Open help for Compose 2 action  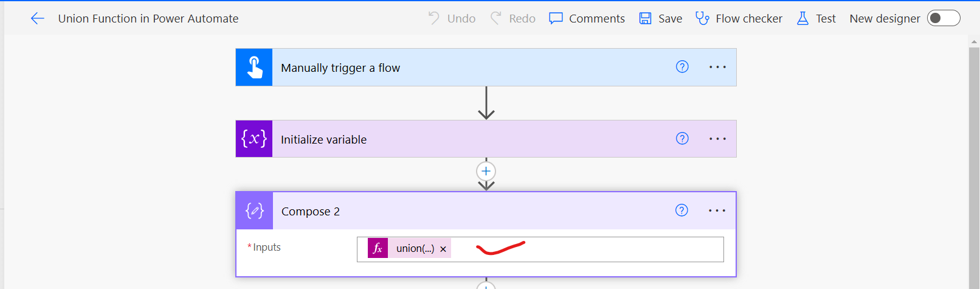point(682,211)
